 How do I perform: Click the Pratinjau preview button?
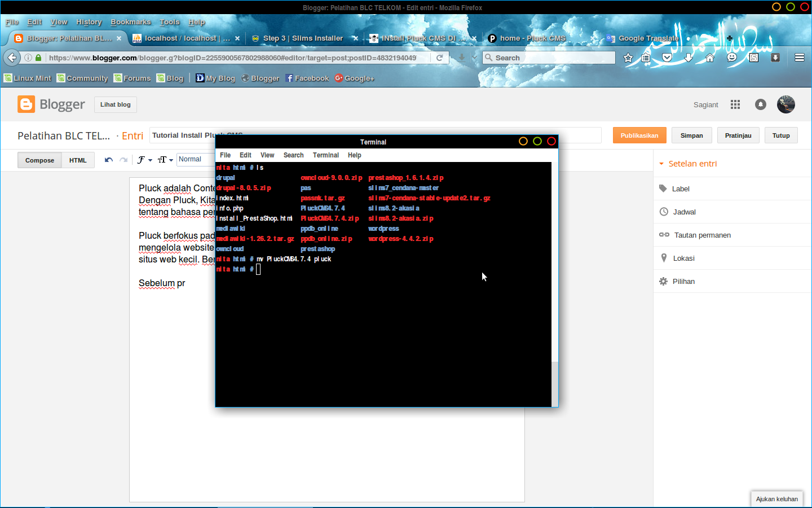(738, 135)
